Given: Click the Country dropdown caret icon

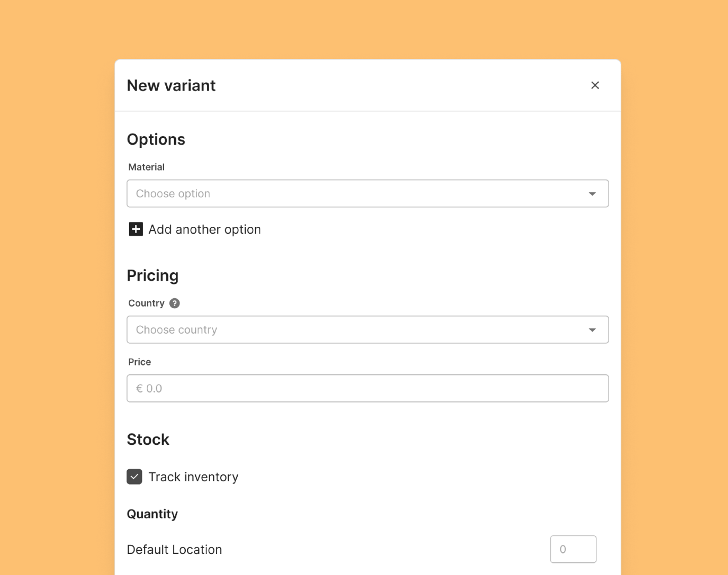Looking at the screenshot, I should (x=592, y=330).
